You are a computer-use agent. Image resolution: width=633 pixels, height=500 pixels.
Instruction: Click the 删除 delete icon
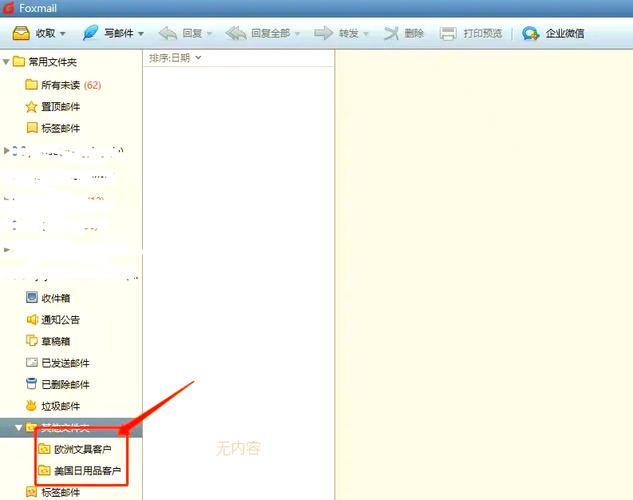point(391,33)
